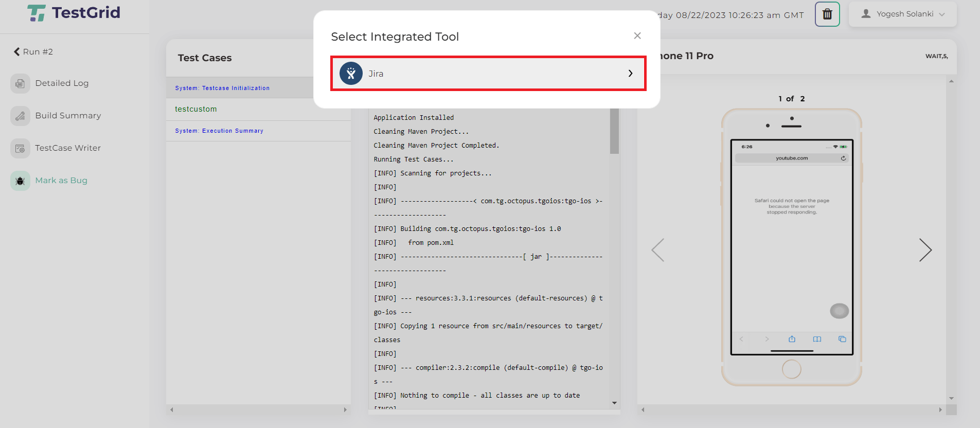Click the Test Cases scroll right arrow
This screenshot has width=980, height=428.
(345, 410)
